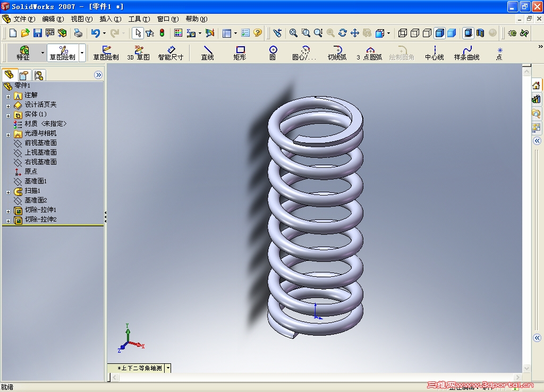The width and height of the screenshot is (544, 392).
Task: Open the 文件 menu
Action: (x=24, y=19)
